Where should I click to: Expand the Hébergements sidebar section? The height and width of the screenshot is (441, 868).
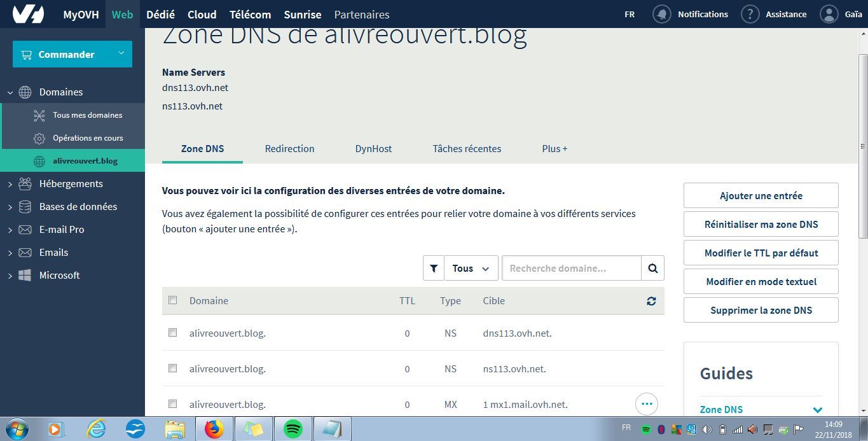tap(71, 184)
